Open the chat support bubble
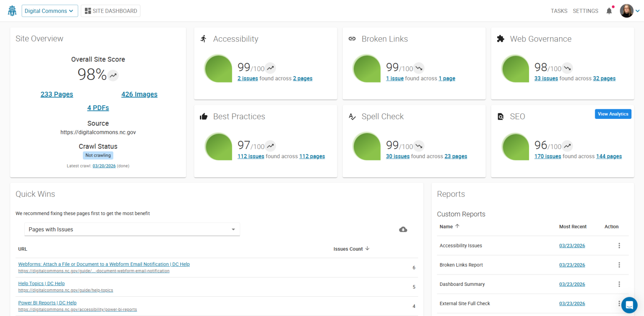644x316 pixels. click(629, 305)
